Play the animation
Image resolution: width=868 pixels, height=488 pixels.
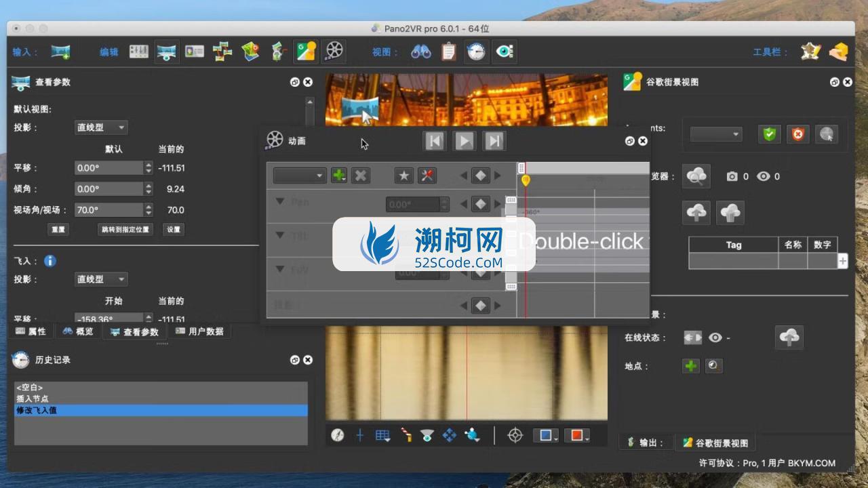465,141
